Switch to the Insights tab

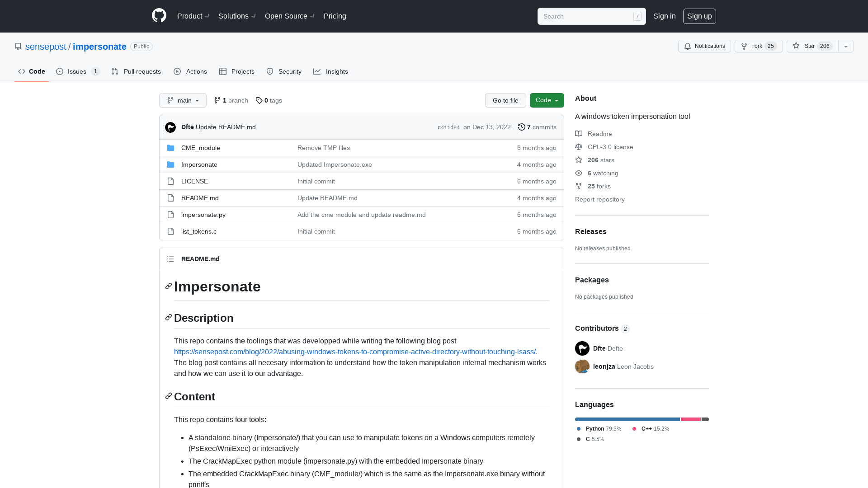pyautogui.click(x=331, y=71)
